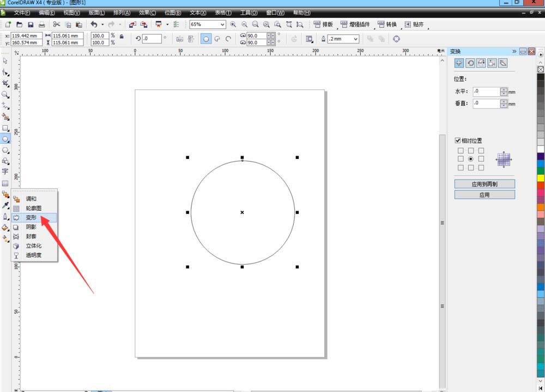Viewport: 545px width, 392px height.
Task: Open the 编辑 (Edit) menu
Action: tap(46, 13)
